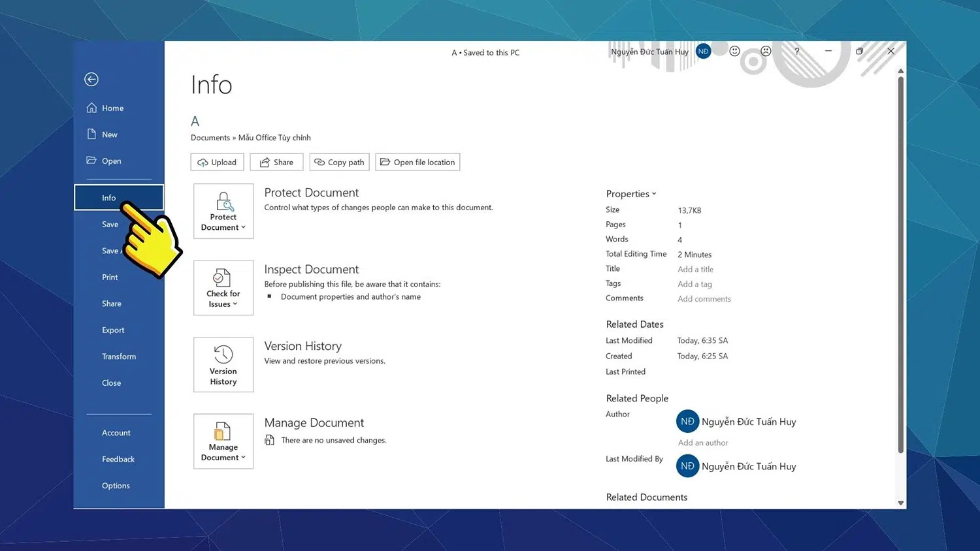Expand the Check for Issues dropdown
Image resolution: width=980 pixels, height=551 pixels.
pos(223,288)
